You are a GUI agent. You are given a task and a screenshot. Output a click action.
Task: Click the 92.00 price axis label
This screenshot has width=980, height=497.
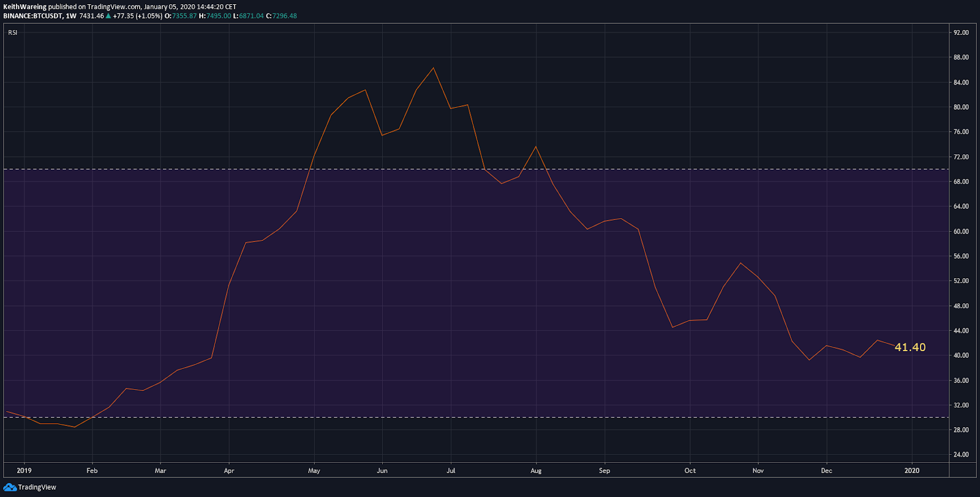(x=961, y=32)
